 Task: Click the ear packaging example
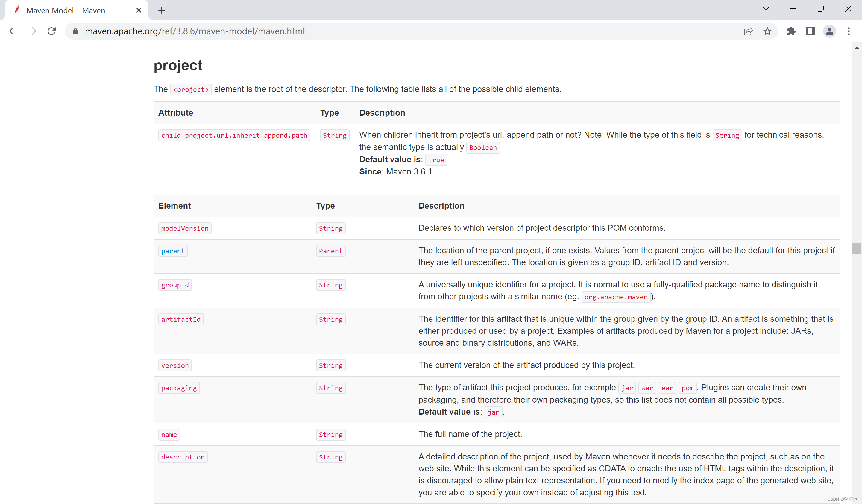click(x=667, y=388)
